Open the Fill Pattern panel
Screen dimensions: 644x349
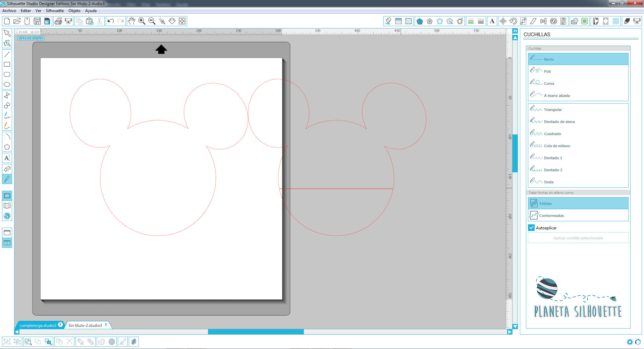click(x=409, y=21)
